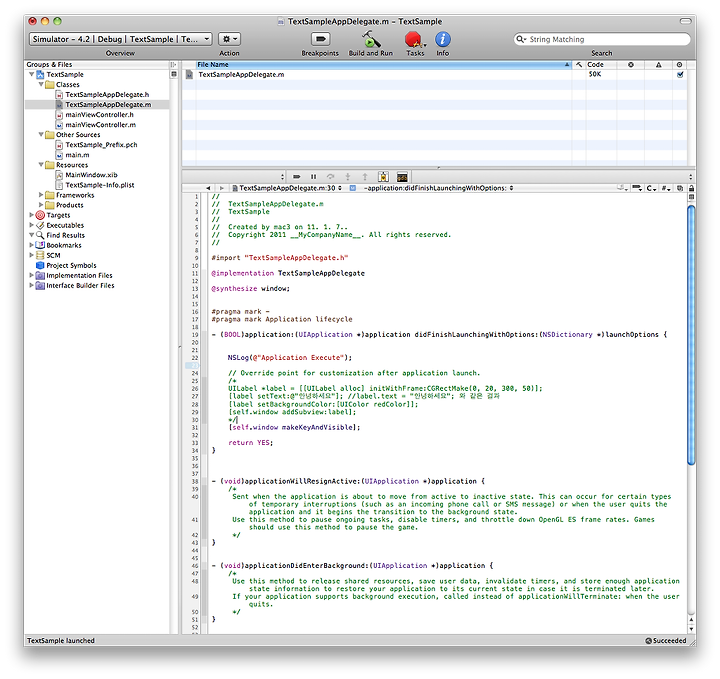Screen dimensions: 720x679
Task: Click the Succeeded build status indicator
Action: click(x=665, y=641)
